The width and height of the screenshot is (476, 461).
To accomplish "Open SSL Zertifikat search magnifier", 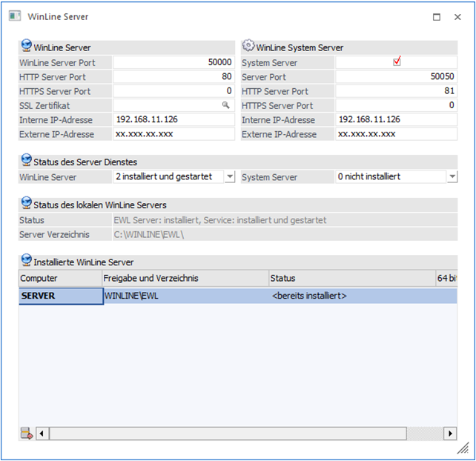I will coord(226,105).
